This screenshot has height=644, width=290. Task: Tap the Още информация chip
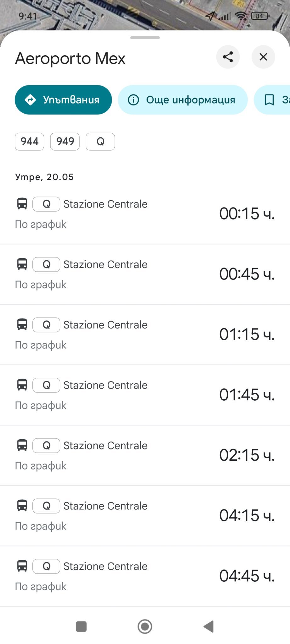183,100
